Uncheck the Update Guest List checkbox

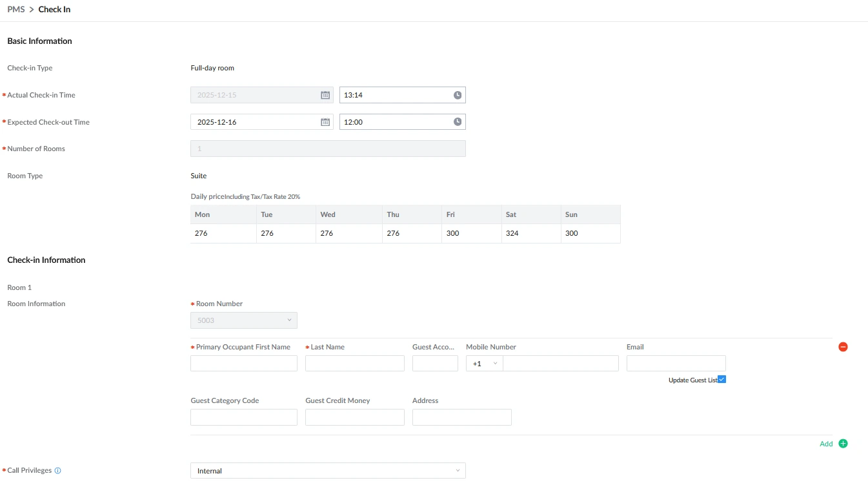click(721, 380)
